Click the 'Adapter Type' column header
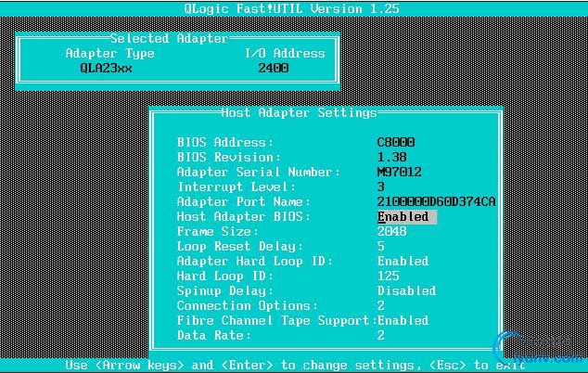 point(109,53)
